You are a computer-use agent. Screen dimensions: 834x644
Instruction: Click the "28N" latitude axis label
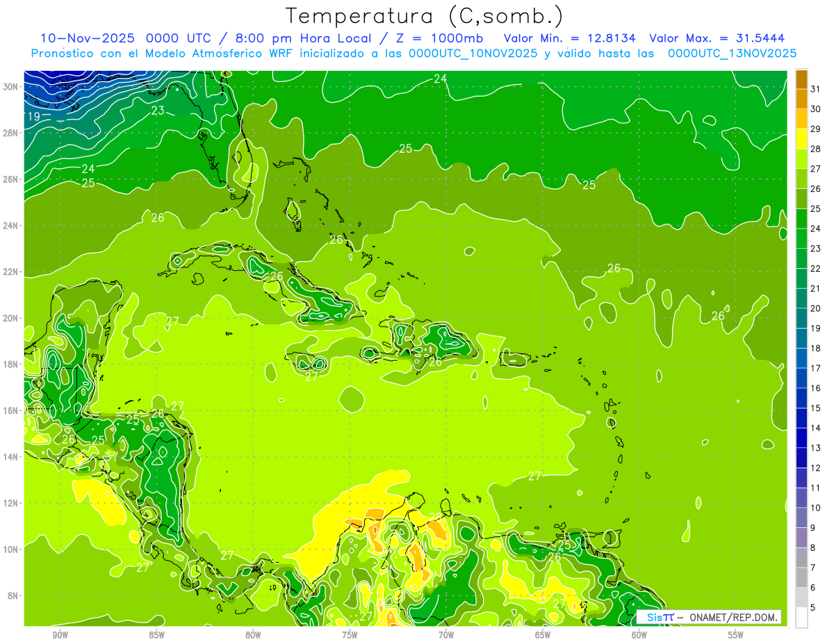[12, 133]
